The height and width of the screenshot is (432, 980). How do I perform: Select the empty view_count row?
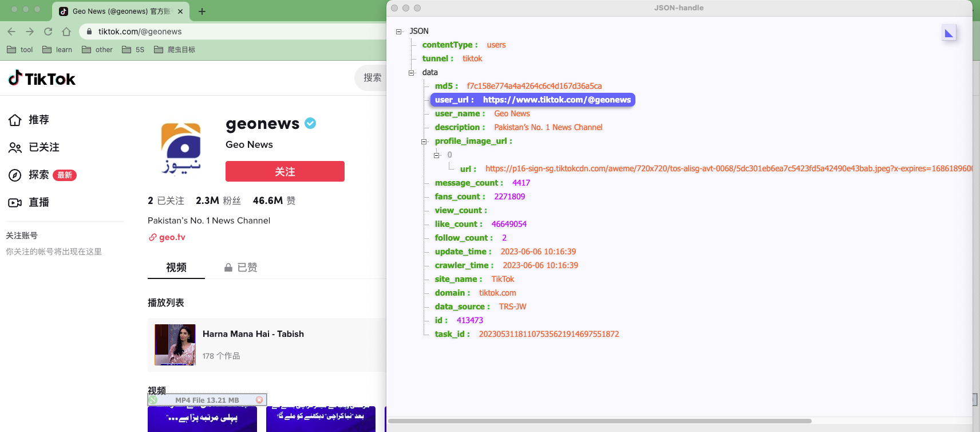tap(461, 210)
